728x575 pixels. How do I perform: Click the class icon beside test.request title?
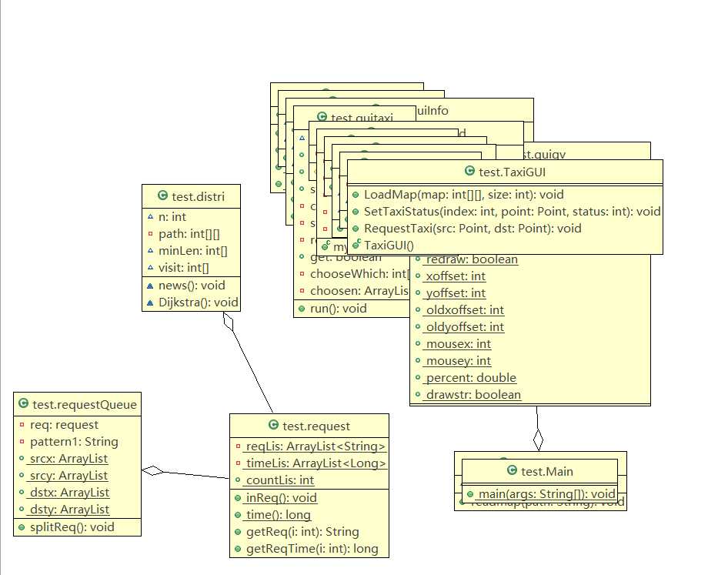pyautogui.click(x=273, y=425)
